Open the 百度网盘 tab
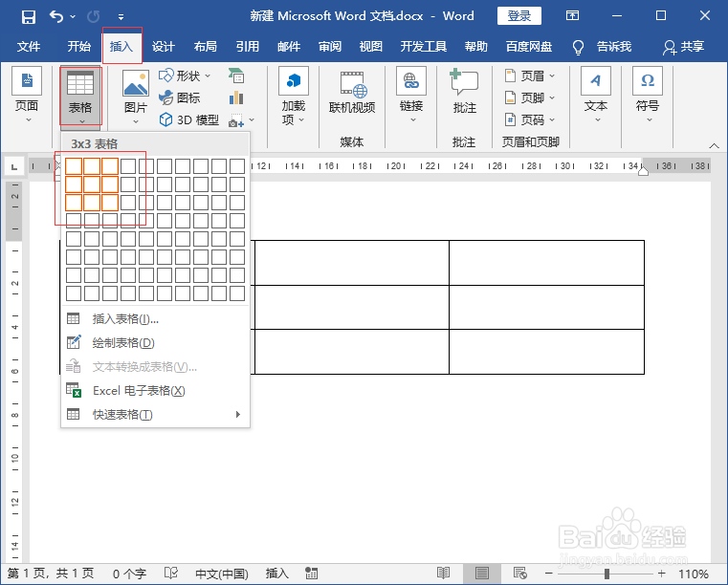The image size is (728, 585). [x=529, y=47]
